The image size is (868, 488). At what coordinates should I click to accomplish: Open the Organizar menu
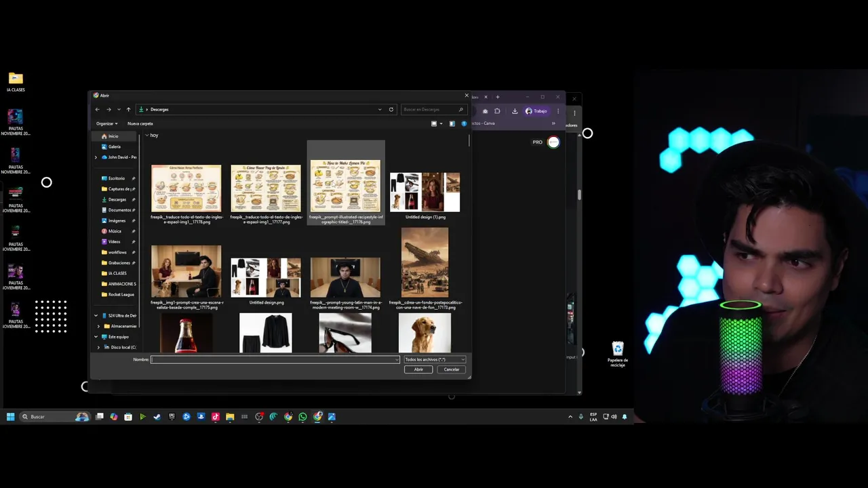(x=106, y=123)
